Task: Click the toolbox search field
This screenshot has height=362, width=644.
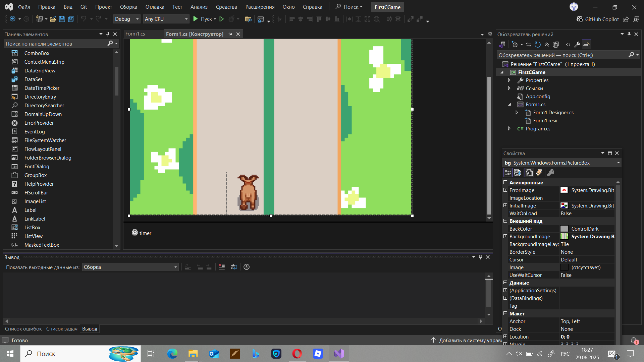Action: [55, 44]
